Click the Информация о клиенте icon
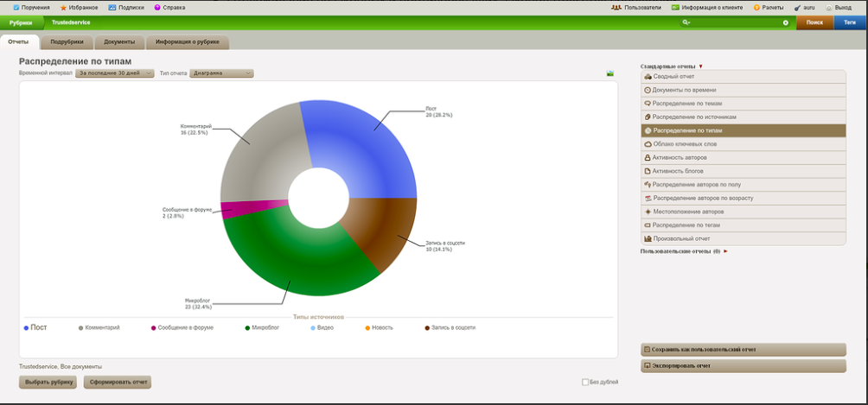The width and height of the screenshot is (868, 405). click(675, 8)
